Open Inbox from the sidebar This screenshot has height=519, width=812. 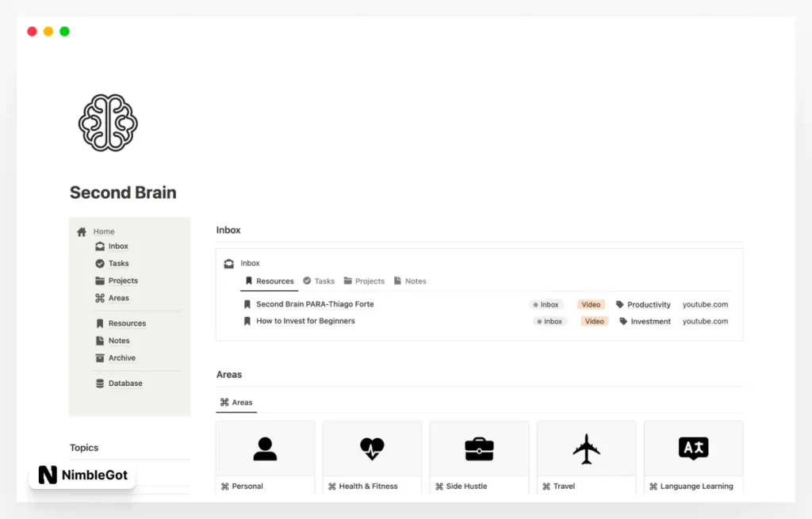point(117,246)
